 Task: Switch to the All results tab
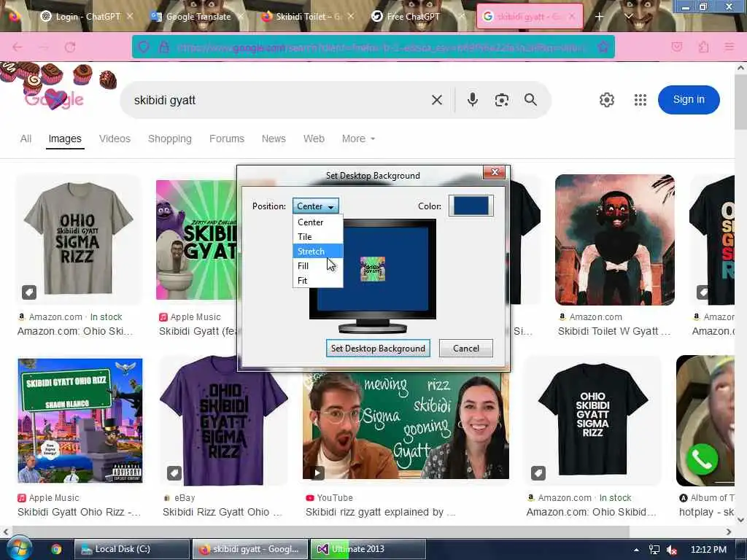coord(26,139)
